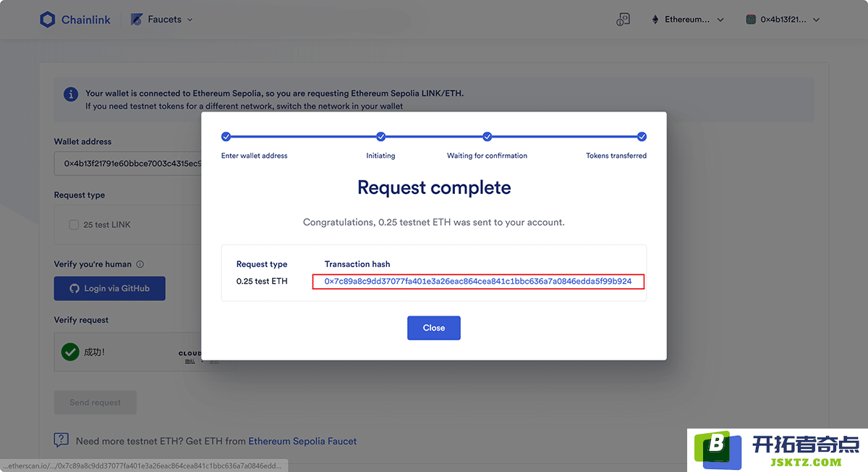Viewport: 868px width, 472px height.
Task: Click the wallet avatar icon
Action: coord(751,20)
